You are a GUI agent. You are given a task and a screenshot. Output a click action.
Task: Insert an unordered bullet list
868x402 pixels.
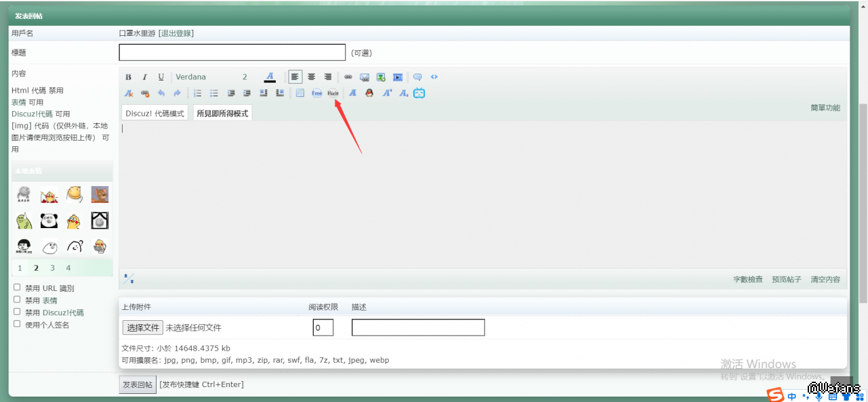(x=214, y=93)
